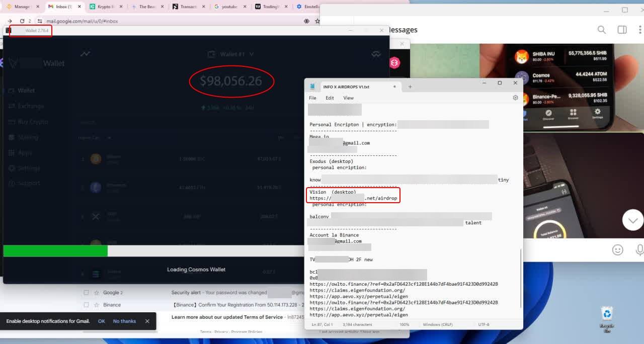This screenshot has width=644, height=344.
Task: Click 'Loading Cosmos Wallet' status text
Action: click(196, 270)
